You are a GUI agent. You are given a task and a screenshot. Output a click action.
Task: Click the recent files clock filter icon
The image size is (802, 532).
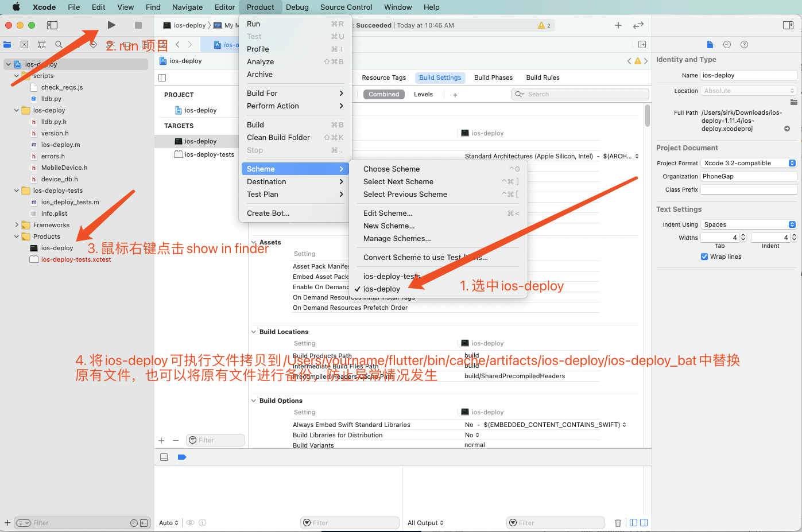point(134,523)
